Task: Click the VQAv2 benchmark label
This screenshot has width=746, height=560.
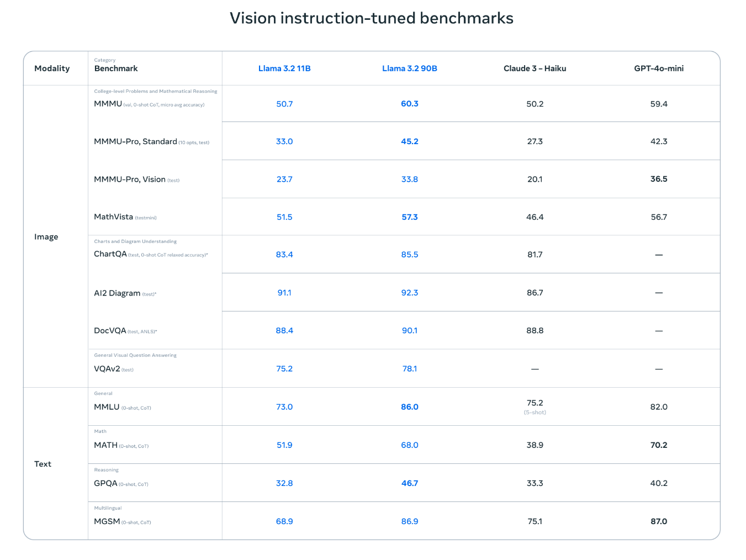Action: point(107,369)
